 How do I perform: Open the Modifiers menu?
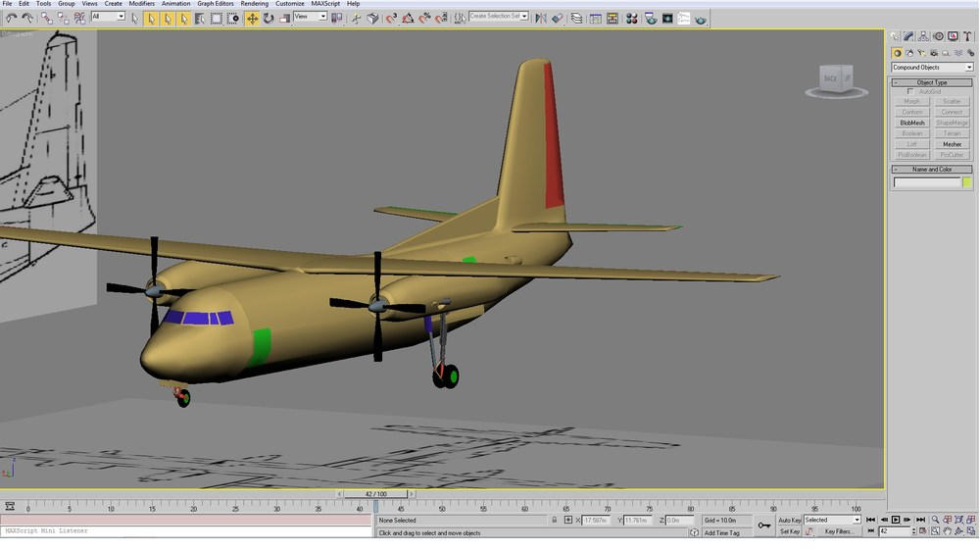click(142, 4)
